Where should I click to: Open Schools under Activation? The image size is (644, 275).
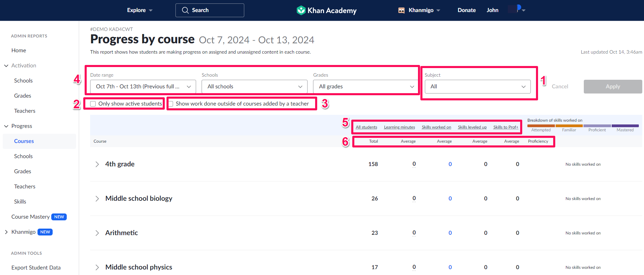23,81
